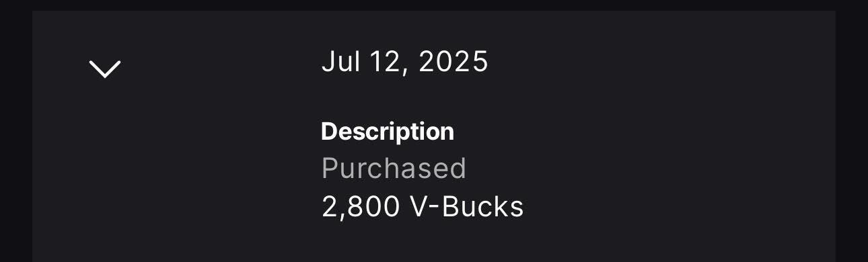868x262 pixels.
Task: Select the 2,800 V-Bucks line
Action: coord(423,207)
